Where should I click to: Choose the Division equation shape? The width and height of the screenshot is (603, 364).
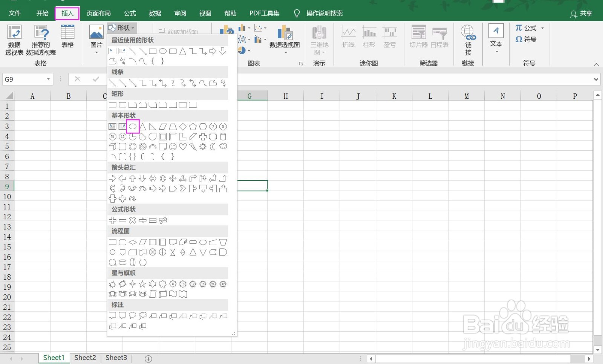pos(142,220)
